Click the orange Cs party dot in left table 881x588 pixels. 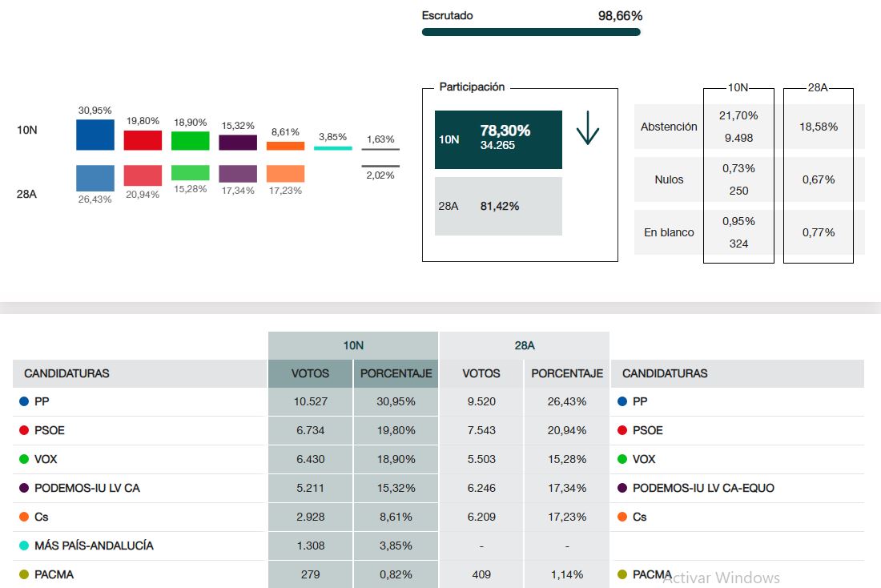(24, 517)
